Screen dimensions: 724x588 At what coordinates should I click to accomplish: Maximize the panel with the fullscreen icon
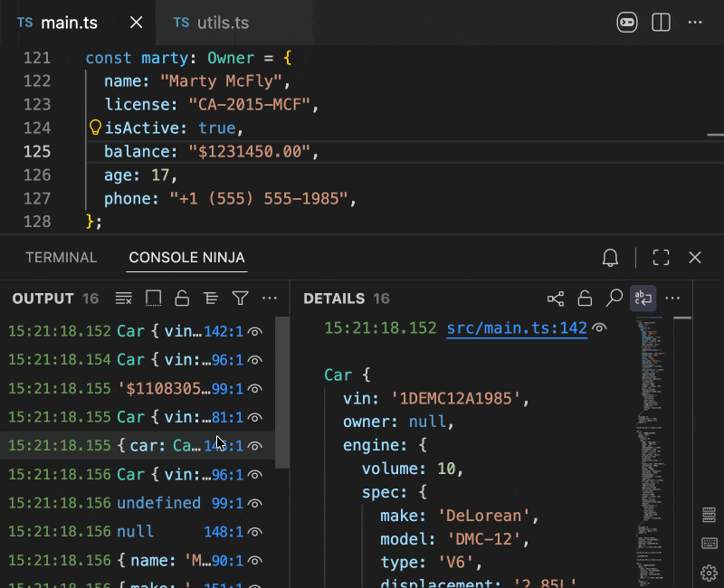click(x=661, y=258)
